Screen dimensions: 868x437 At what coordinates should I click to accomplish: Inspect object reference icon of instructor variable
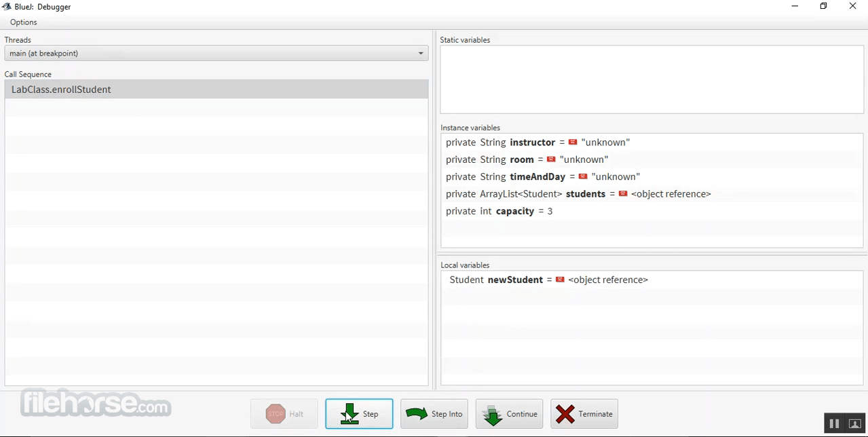coord(573,142)
